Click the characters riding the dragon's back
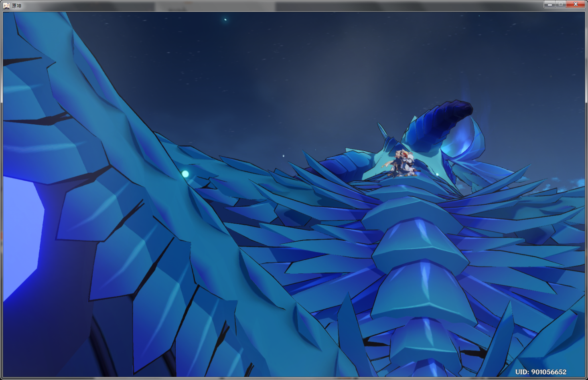Screen dimensions: 588x380 click(402, 163)
